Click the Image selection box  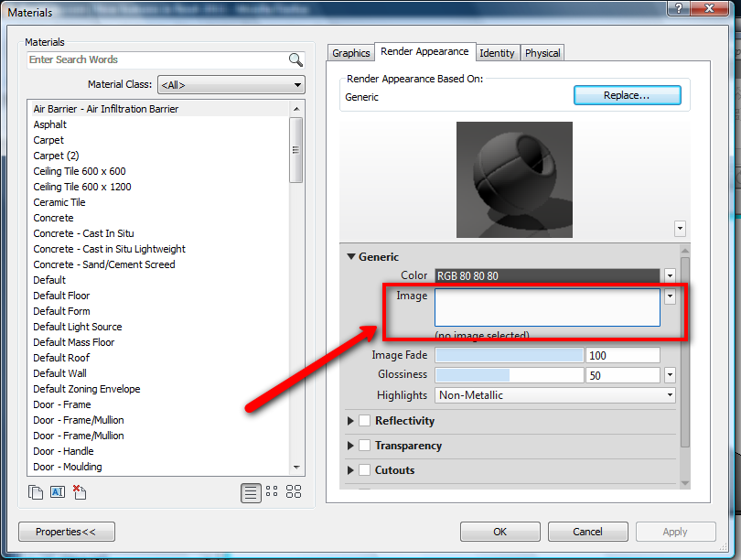tap(547, 307)
